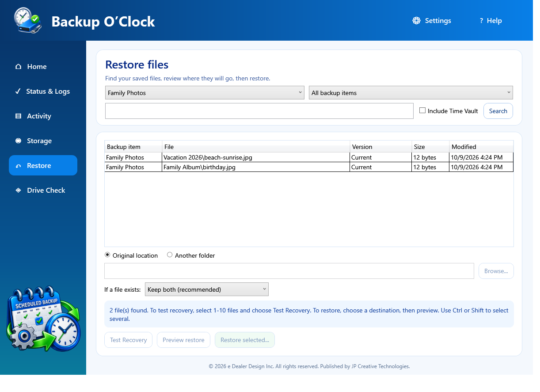Switch to the Activity section
540x392 pixels.
(x=43, y=116)
